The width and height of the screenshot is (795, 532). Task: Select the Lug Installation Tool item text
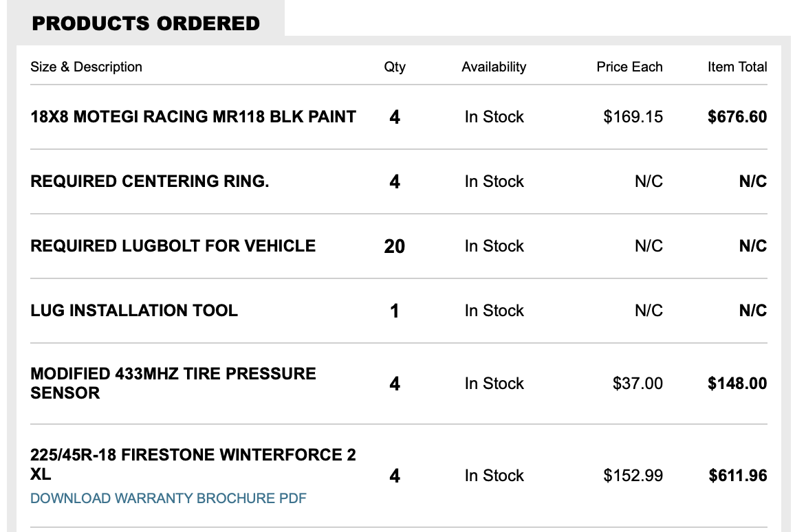(134, 311)
